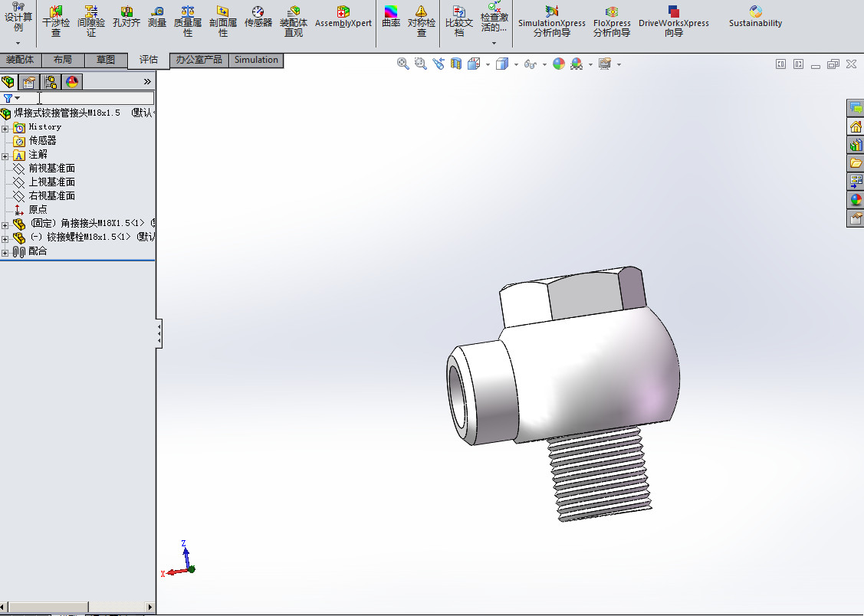Expand the 注解 (Annotations) node
This screenshot has height=616, width=864.
pyautogui.click(x=5, y=156)
